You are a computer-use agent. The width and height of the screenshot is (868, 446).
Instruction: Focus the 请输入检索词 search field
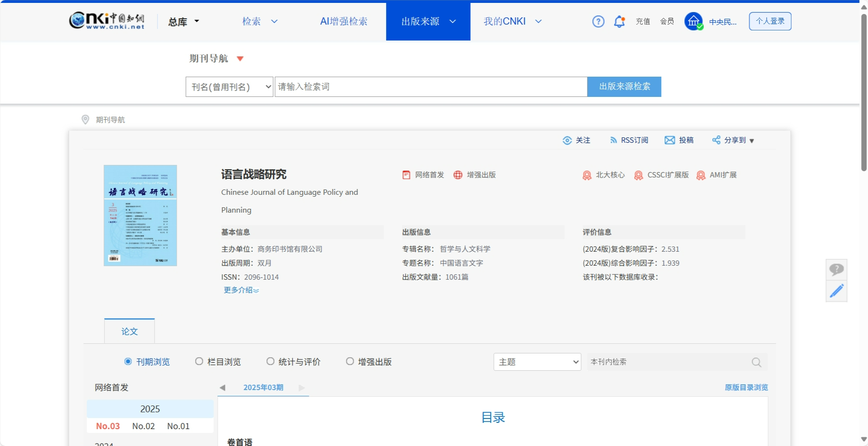tap(431, 87)
